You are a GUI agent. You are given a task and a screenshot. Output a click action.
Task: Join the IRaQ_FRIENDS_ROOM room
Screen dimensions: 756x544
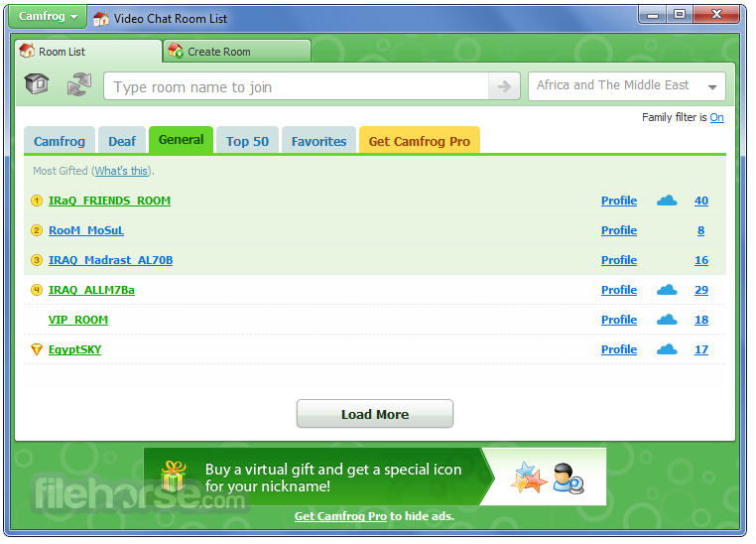[x=109, y=201]
